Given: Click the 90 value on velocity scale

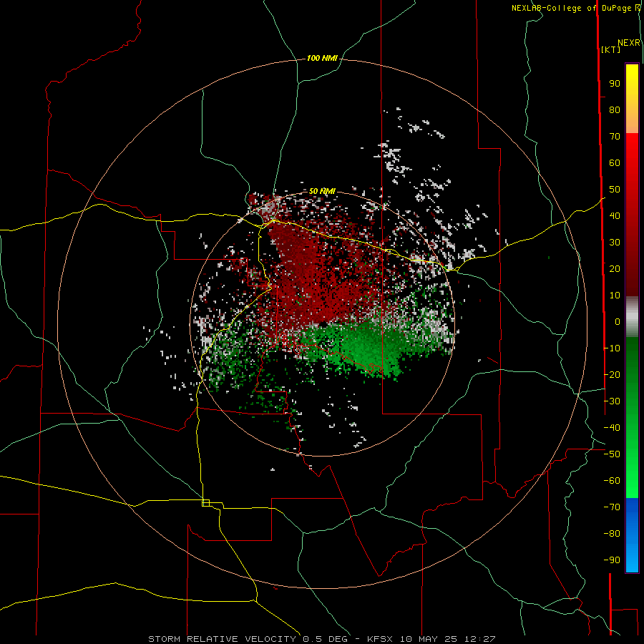Looking at the screenshot, I should pyautogui.click(x=615, y=84).
